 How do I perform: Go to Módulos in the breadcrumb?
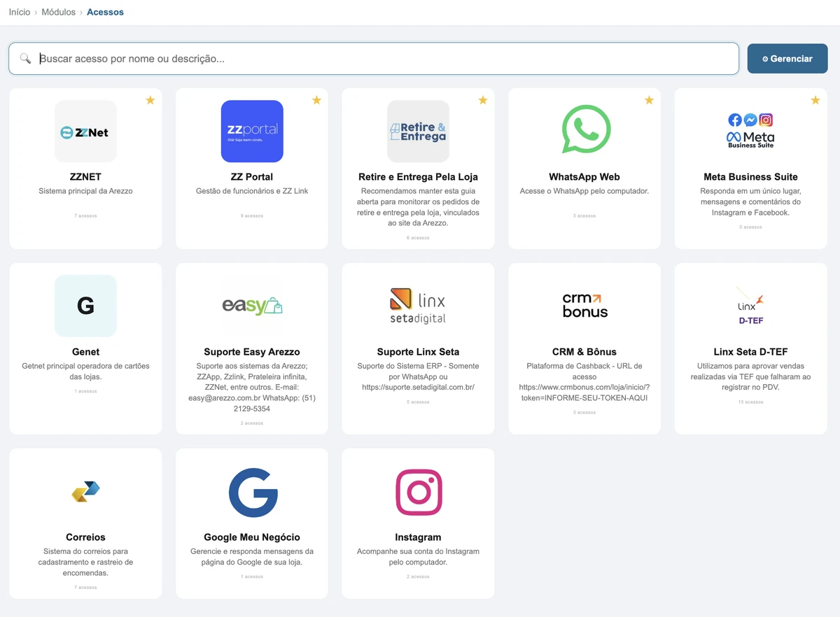tap(59, 12)
